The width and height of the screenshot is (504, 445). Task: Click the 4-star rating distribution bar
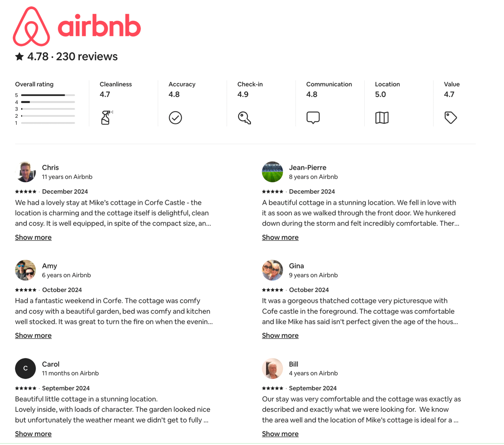pyautogui.click(x=48, y=102)
